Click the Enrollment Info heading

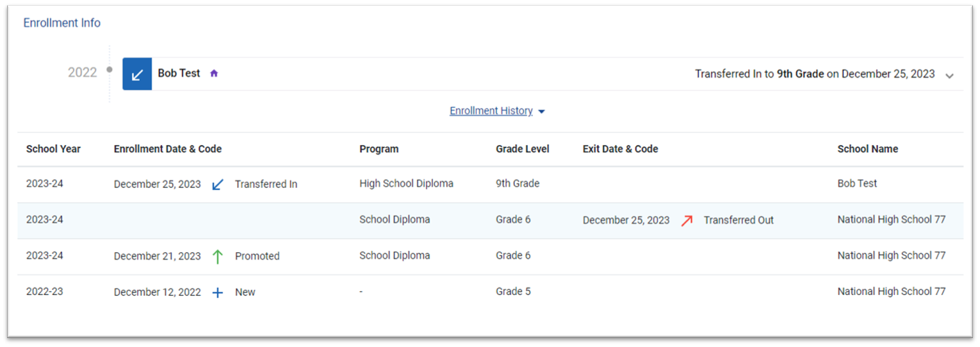62,23
